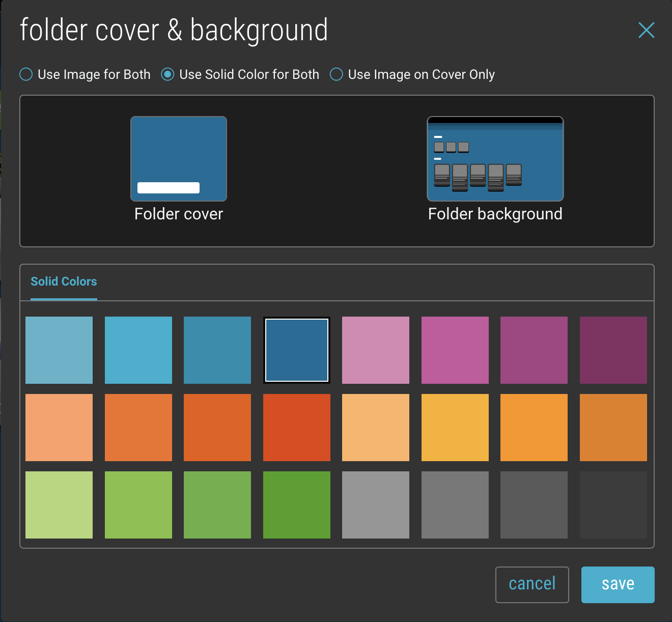Screen dimensions: 672x622
Task: Choose the light pink color swatch
Action: (376, 350)
